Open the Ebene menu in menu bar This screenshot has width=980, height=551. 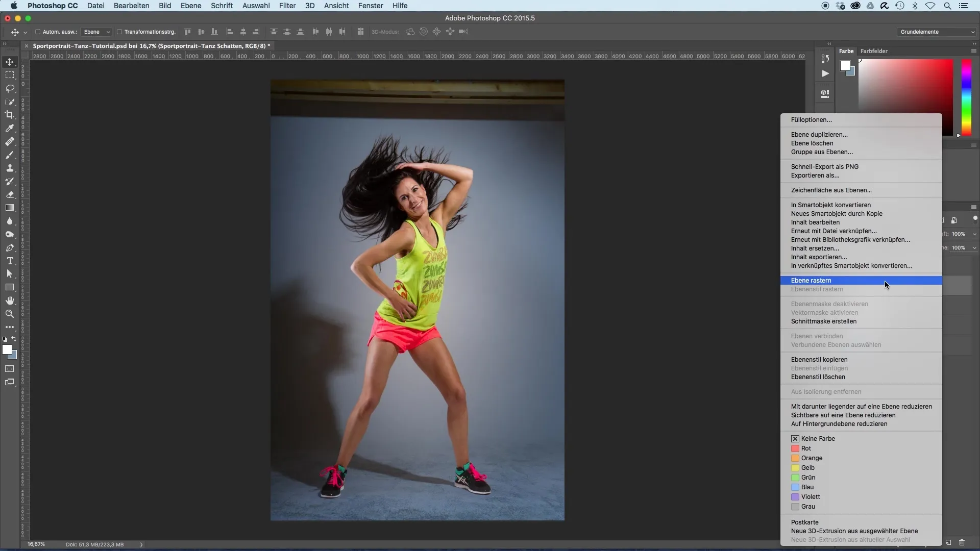click(x=191, y=6)
